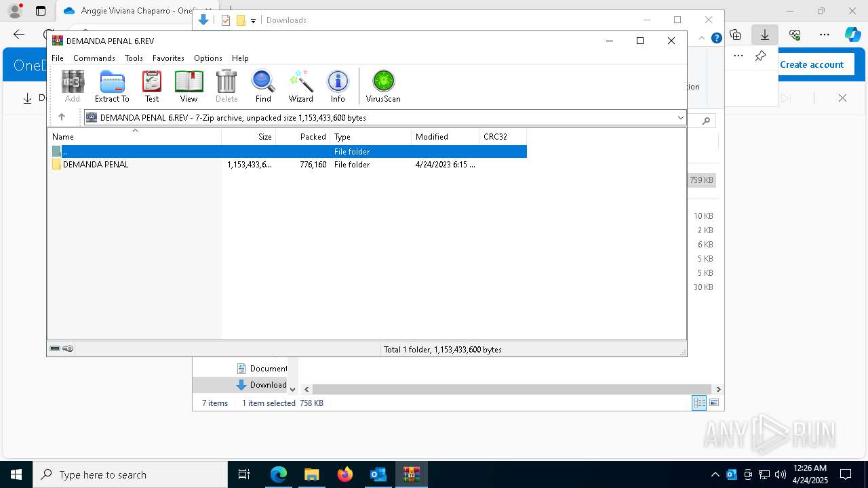
Task: Click Explorer horizontal scrollbar right arrow
Action: pyautogui.click(x=718, y=389)
